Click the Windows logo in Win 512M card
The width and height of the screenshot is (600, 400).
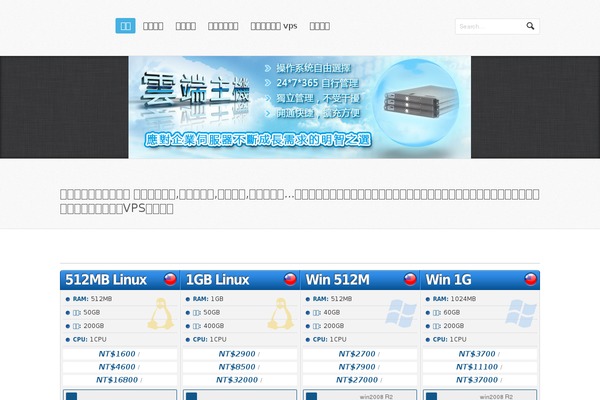[401, 313]
